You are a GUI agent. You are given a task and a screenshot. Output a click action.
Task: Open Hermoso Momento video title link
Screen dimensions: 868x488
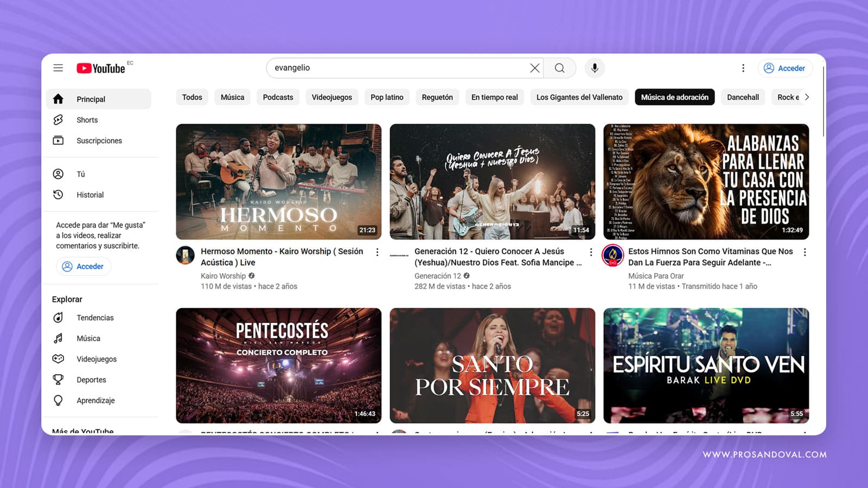point(282,257)
